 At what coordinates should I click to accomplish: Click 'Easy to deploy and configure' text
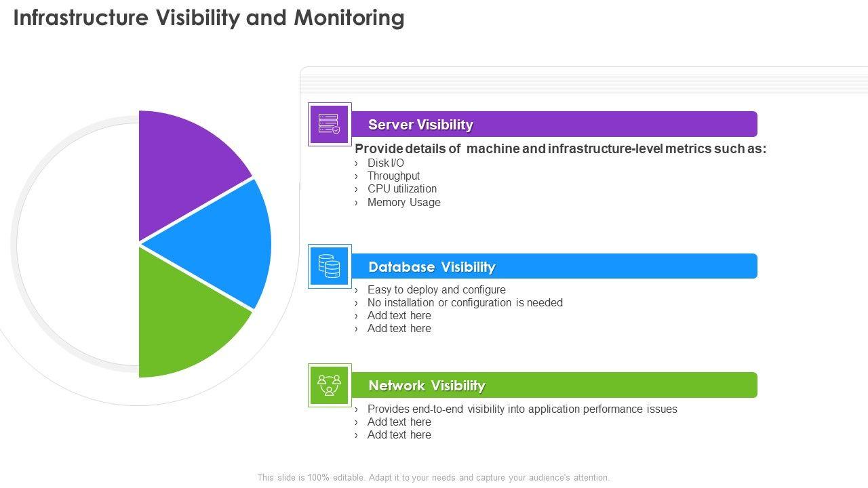pyautogui.click(x=436, y=290)
